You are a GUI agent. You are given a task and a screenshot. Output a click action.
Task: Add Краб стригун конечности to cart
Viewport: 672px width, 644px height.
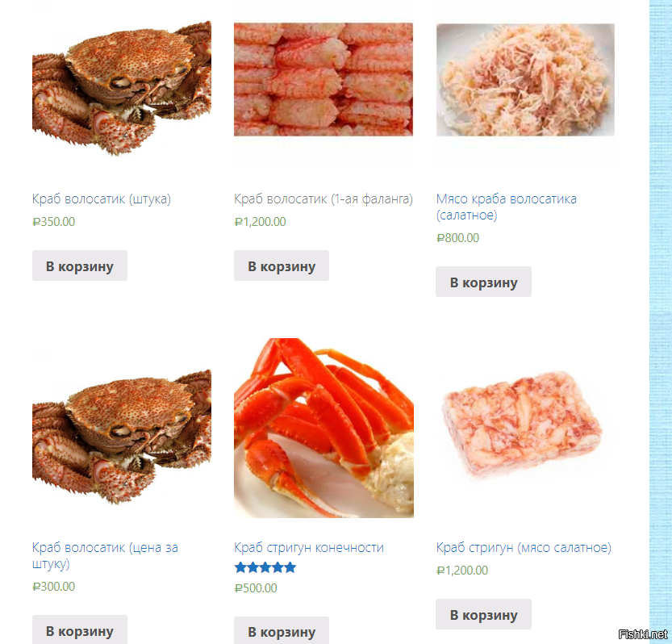click(x=282, y=631)
